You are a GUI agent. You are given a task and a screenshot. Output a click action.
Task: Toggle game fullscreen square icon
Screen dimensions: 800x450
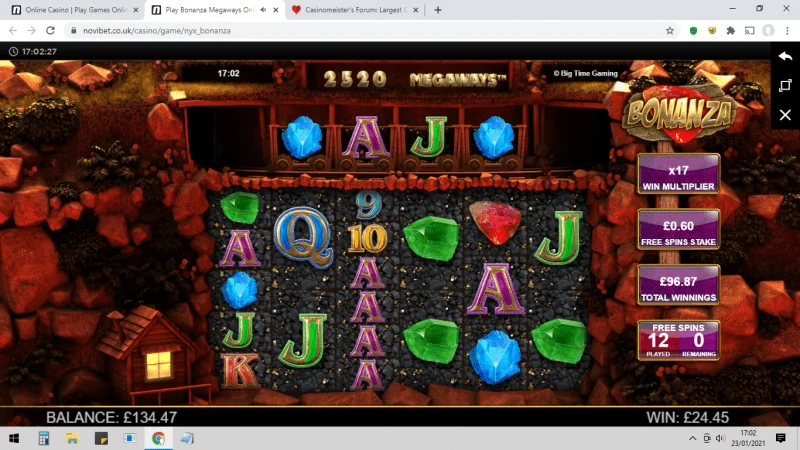(x=785, y=85)
